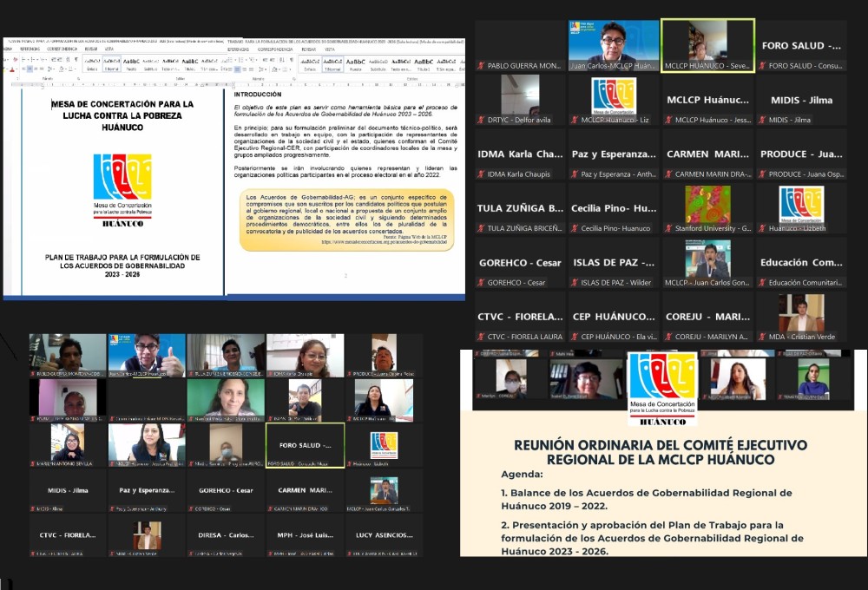The height and width of the screenshot is (590, 868).
Task: Click muted mic icon for ISLAS DE PAZ - Wilder
Action: coord(575,283)
